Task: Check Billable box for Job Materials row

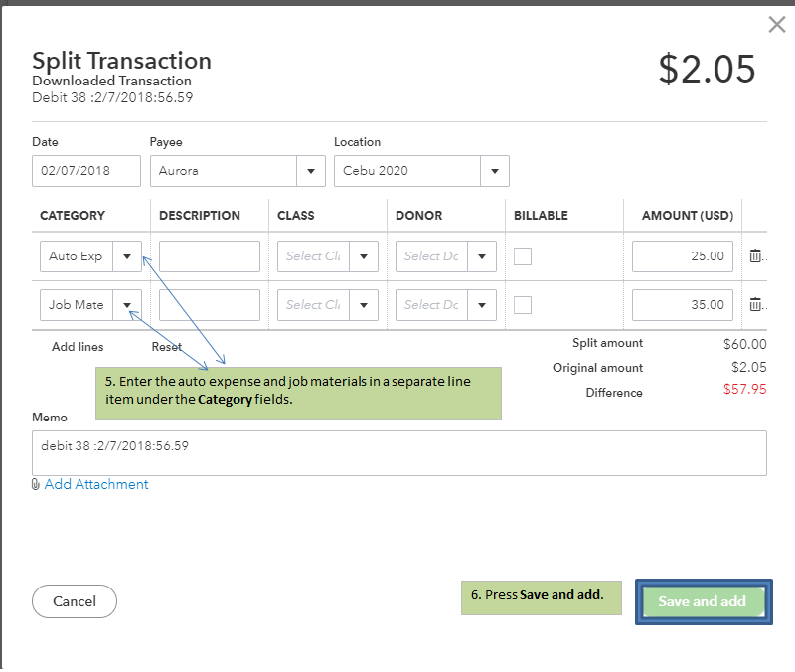Action: [523, 305]
